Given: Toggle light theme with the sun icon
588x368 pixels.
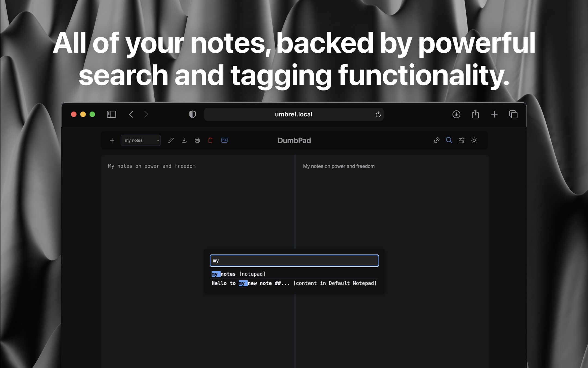Looking at the screenshot, I should click(x=474, y=140).
